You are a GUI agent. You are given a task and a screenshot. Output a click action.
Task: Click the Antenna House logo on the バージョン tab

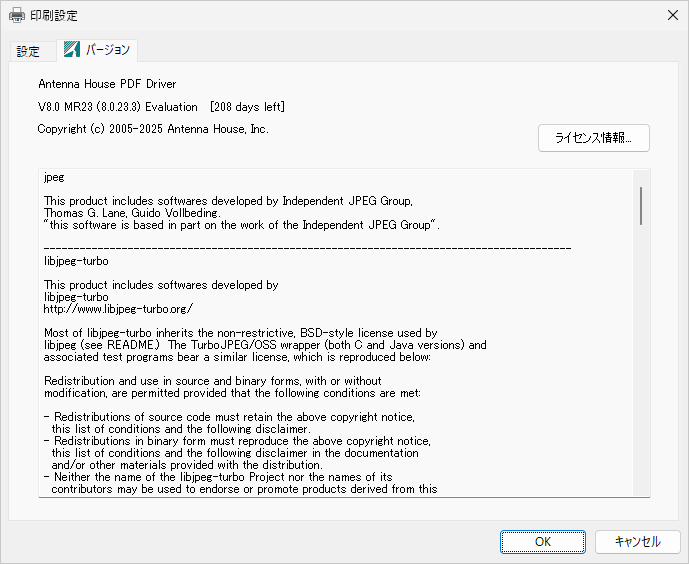tap(72, 50)
